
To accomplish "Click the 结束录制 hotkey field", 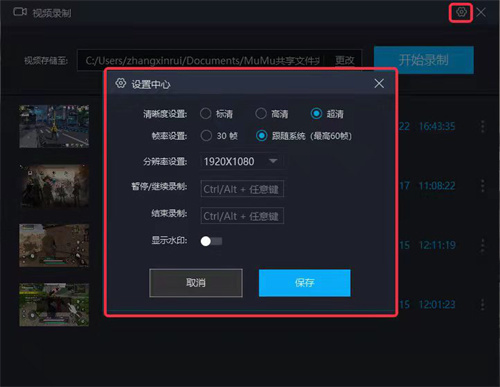I will (x=242, y=216).
